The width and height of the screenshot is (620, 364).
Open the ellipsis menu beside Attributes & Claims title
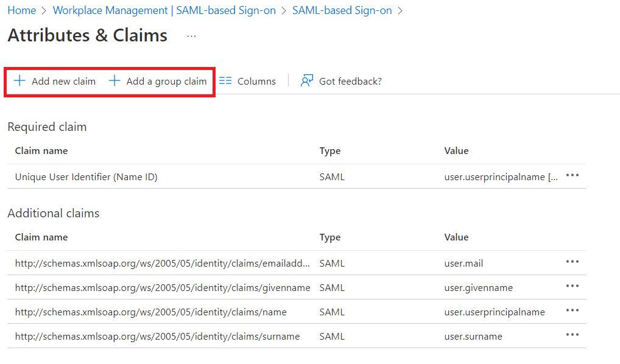point(192,36)
